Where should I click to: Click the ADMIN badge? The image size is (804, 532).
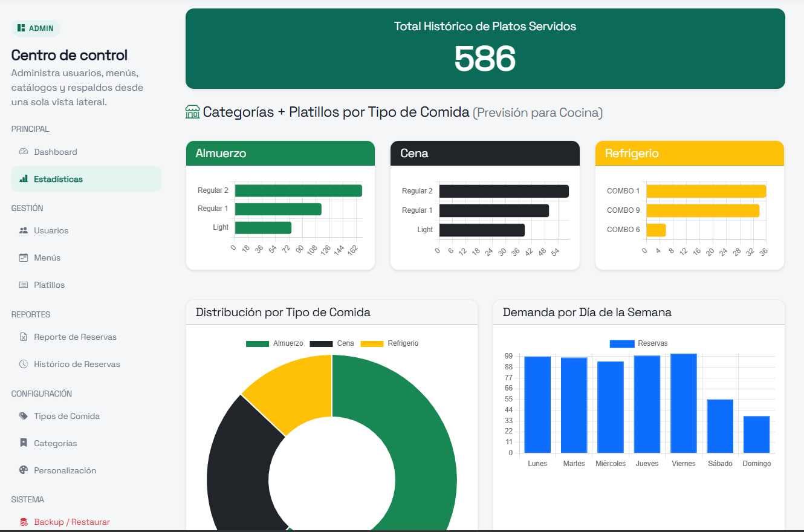click(x=36, y=28)
